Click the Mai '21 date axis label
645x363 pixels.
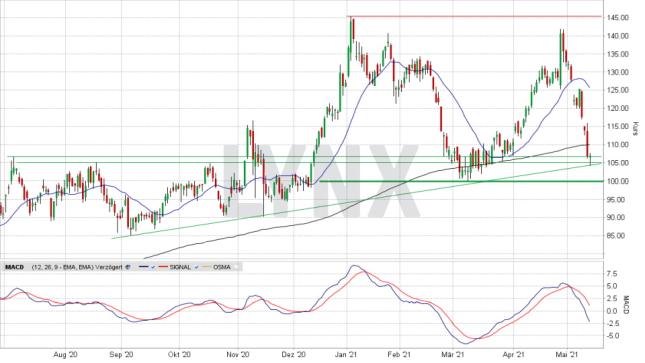click(x=567, y=354)
